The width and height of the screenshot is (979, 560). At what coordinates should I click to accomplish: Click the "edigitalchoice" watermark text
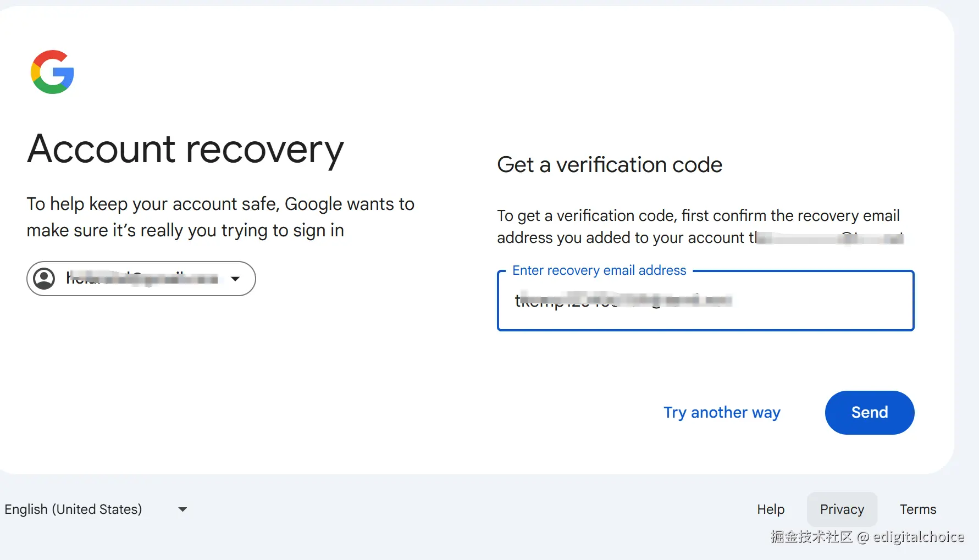point(919,537)
